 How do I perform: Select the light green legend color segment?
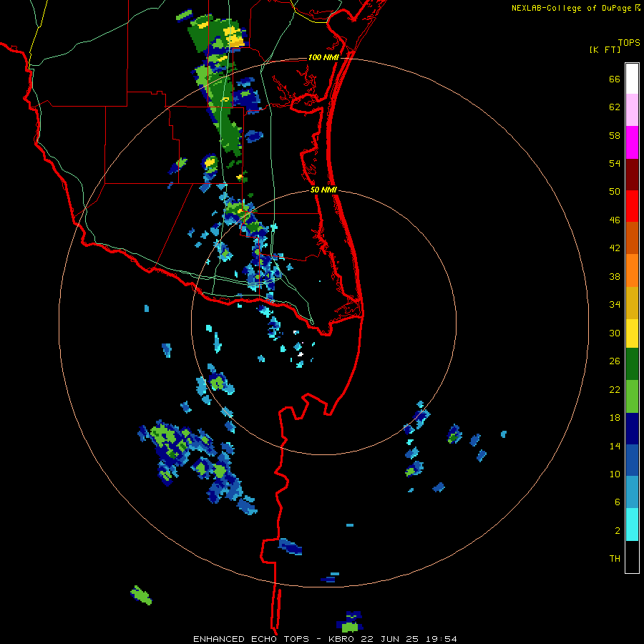632,396
